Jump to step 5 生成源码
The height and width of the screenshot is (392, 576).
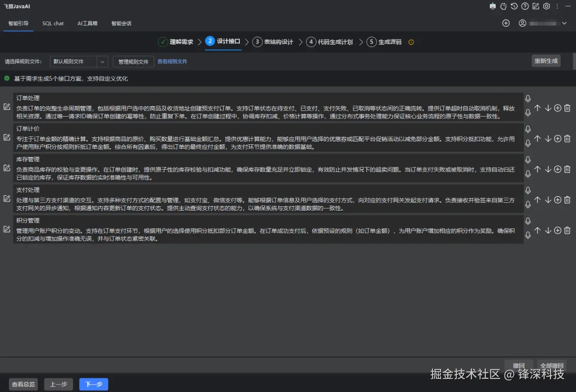tap(384, 42)
